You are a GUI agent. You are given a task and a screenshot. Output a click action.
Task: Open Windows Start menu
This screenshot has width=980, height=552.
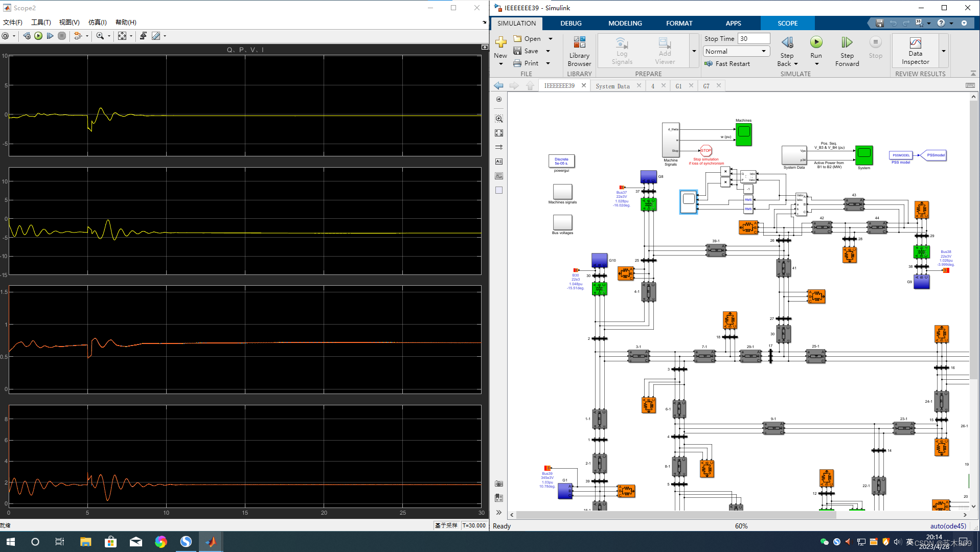[x=10, y=542]
